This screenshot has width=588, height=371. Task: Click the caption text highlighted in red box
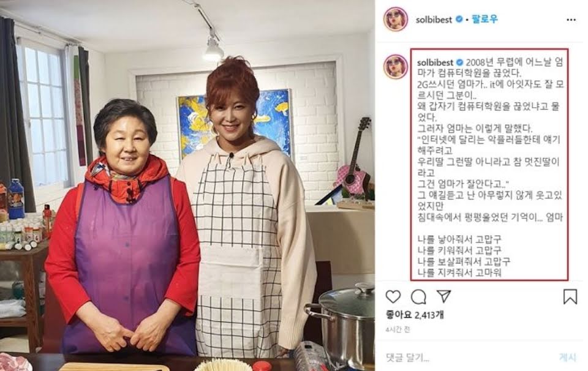pyautogui.click(x=489, y=165)
